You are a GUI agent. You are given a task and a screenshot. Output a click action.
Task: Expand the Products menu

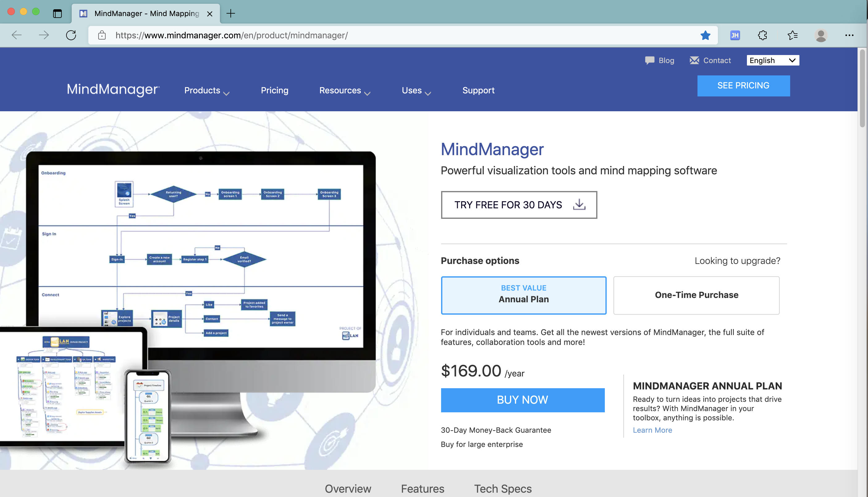tap(207, 91)
